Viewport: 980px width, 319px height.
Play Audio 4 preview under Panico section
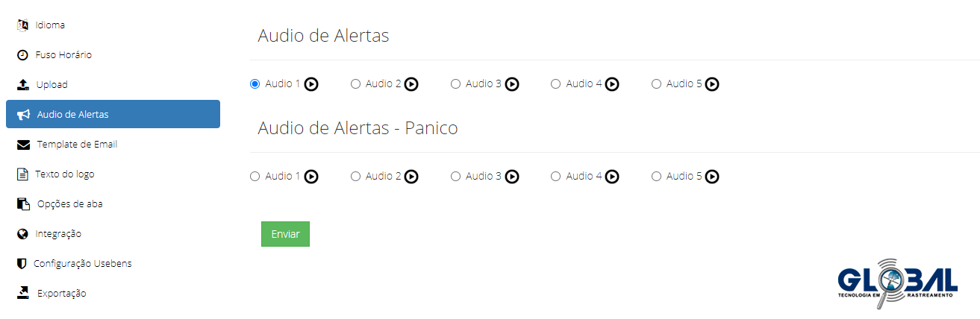click(612, 177)
